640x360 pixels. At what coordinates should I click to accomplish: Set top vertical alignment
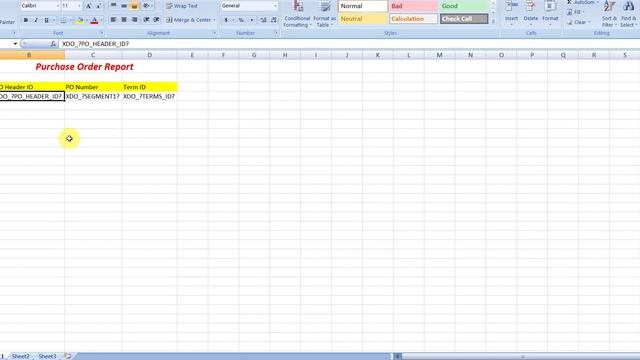pyautogui.click(x=113, y=6)
